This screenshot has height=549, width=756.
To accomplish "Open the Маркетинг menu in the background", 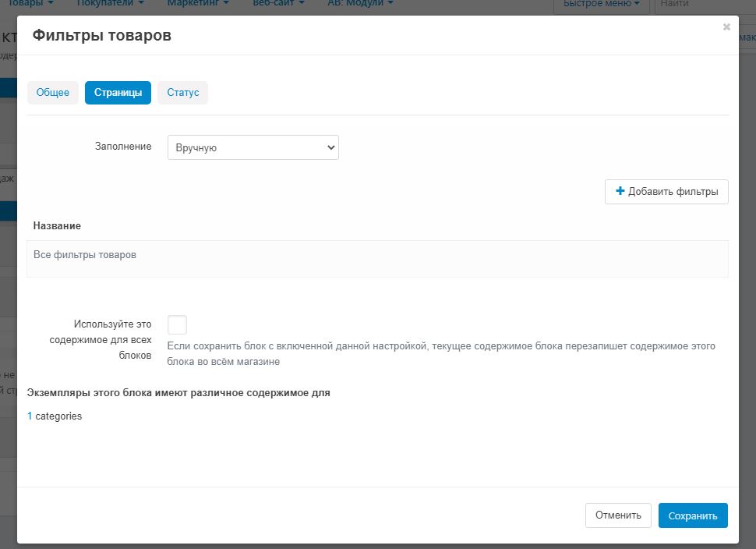I will click(198, 4).
